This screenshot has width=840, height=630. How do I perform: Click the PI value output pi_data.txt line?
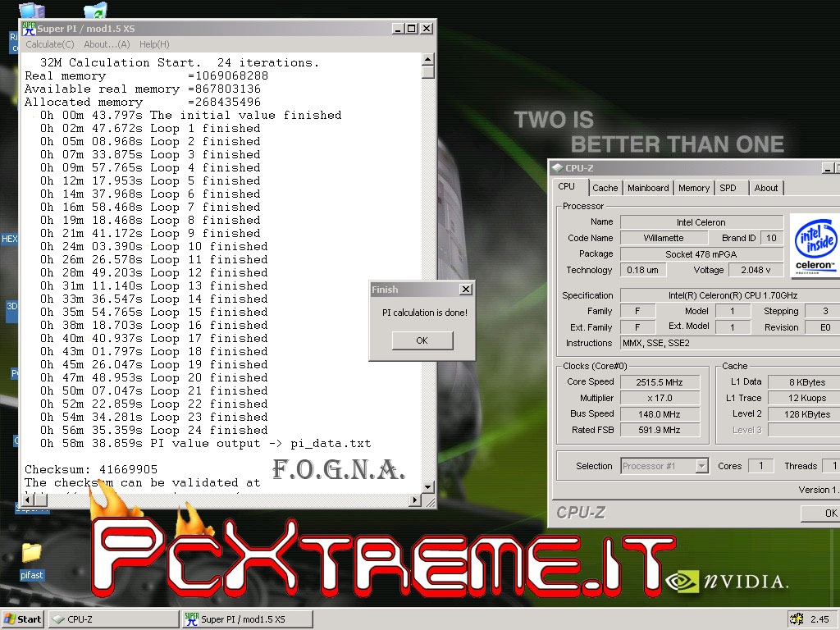[x=205, y=444]
